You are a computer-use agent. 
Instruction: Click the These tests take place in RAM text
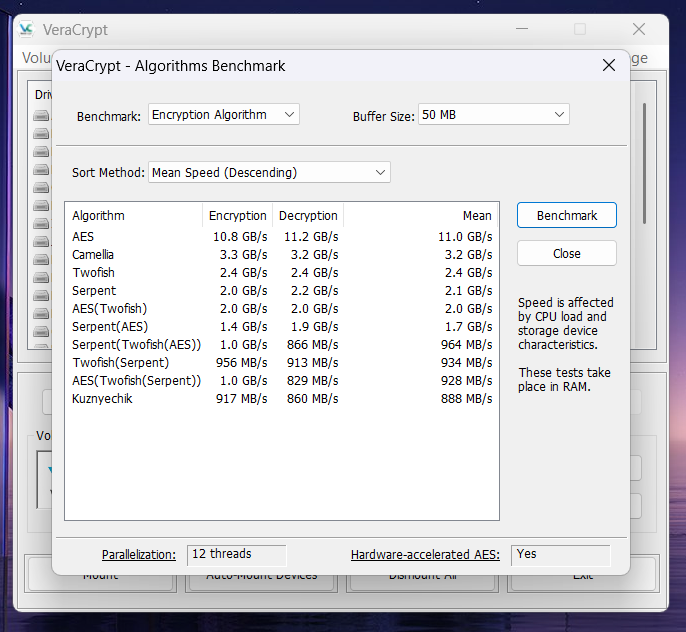[564, 380]
